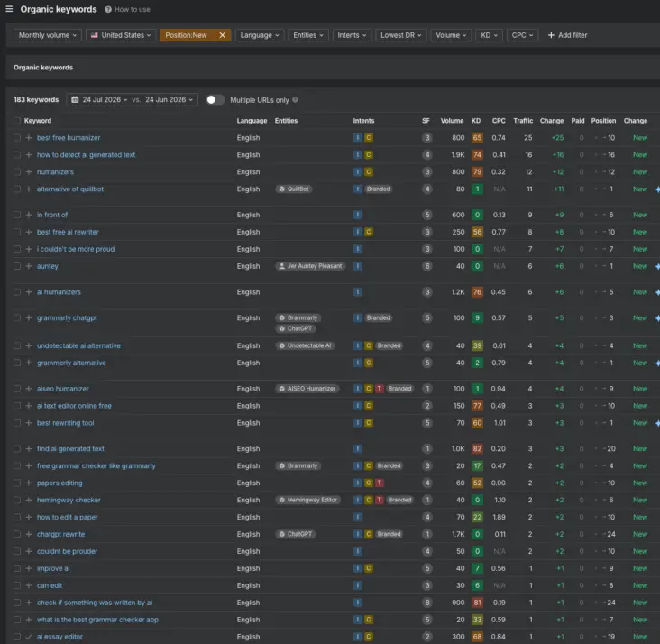Click the Add filter button
This screenshot has width=660, height=644.
[567, 35]
